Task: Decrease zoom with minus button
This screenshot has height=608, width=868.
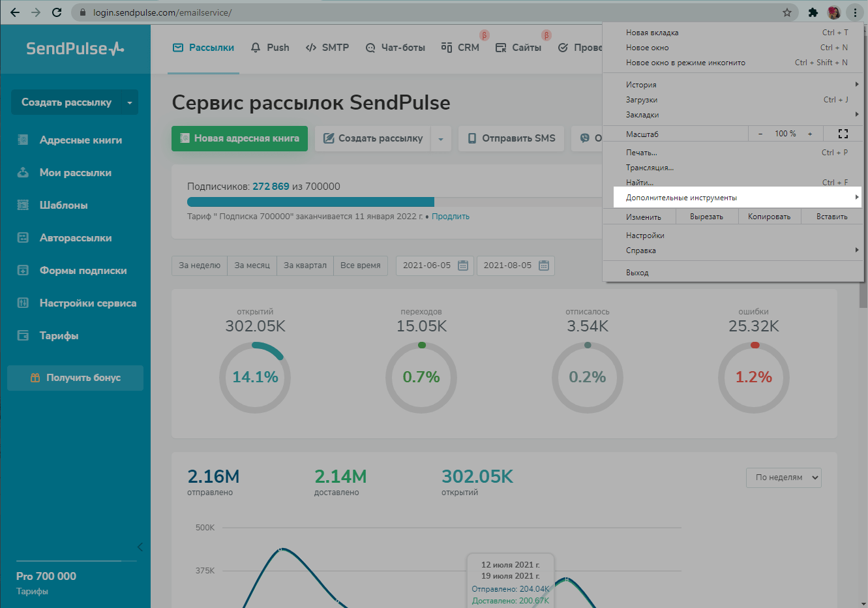Action: [x=760, y=134]
